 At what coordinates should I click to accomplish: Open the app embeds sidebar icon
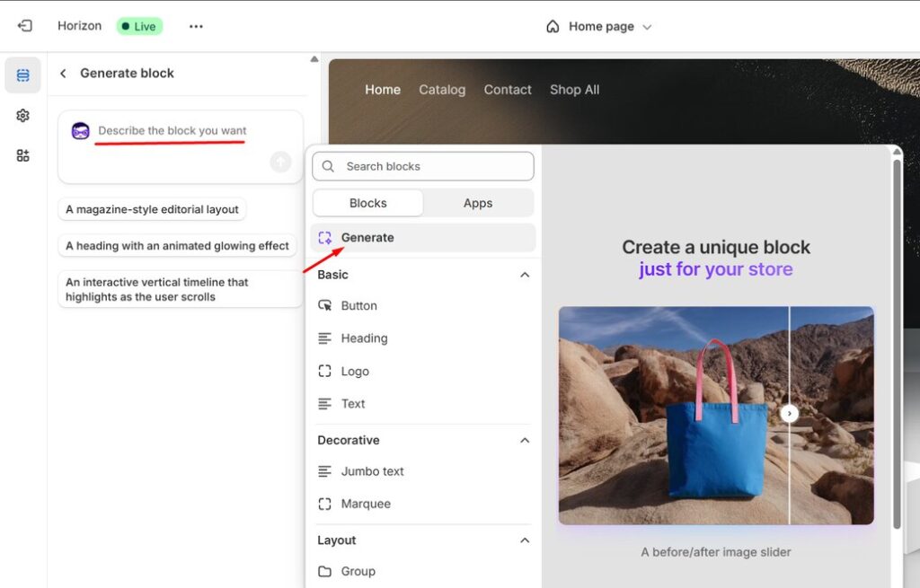(x=23, y=155)
